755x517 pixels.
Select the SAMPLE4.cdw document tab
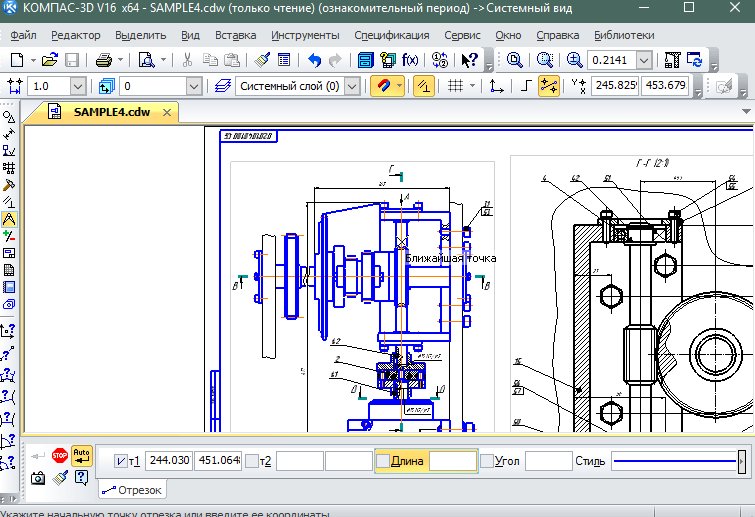[112, 112]
